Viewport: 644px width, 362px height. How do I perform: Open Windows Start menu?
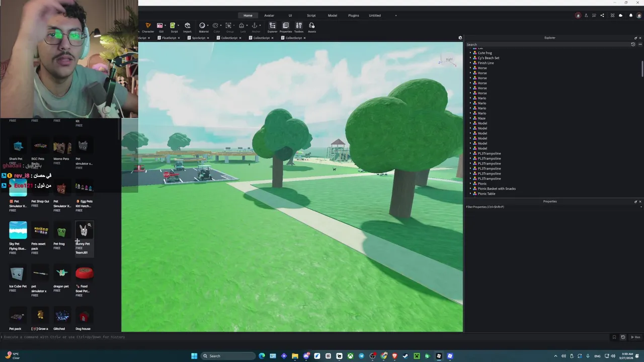(x=194, y=356)
